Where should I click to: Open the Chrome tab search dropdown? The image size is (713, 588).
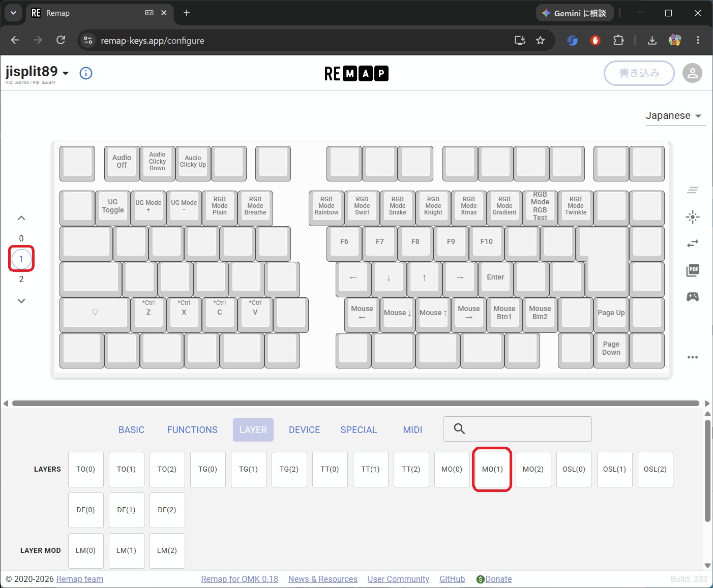pos(13,13)
